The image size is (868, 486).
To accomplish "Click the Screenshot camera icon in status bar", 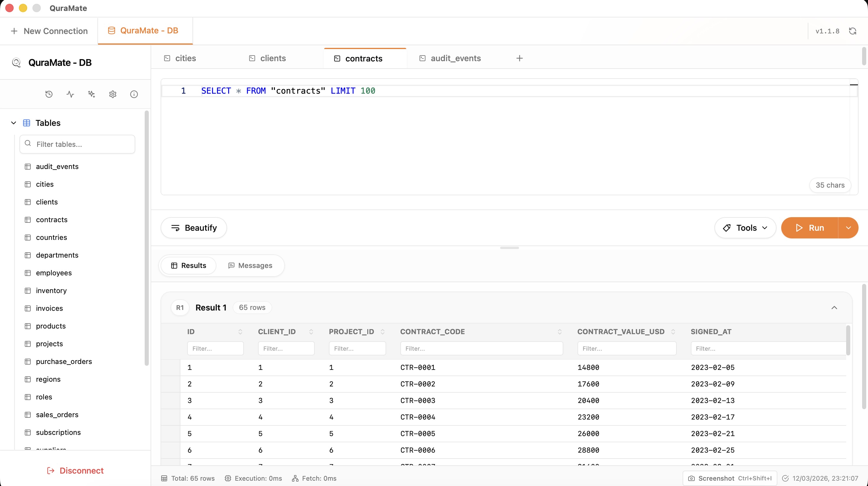I will pyautogui.click(x=691, y=478).
